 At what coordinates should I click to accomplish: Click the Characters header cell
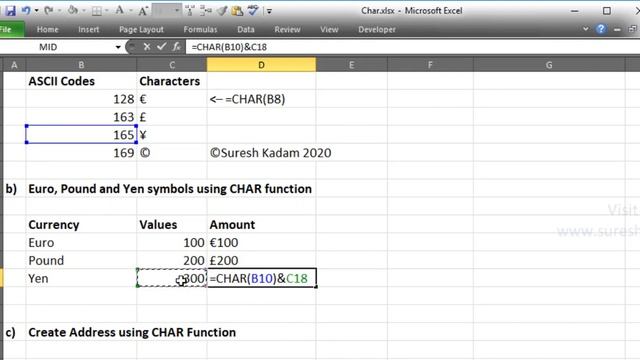point(172,81)
